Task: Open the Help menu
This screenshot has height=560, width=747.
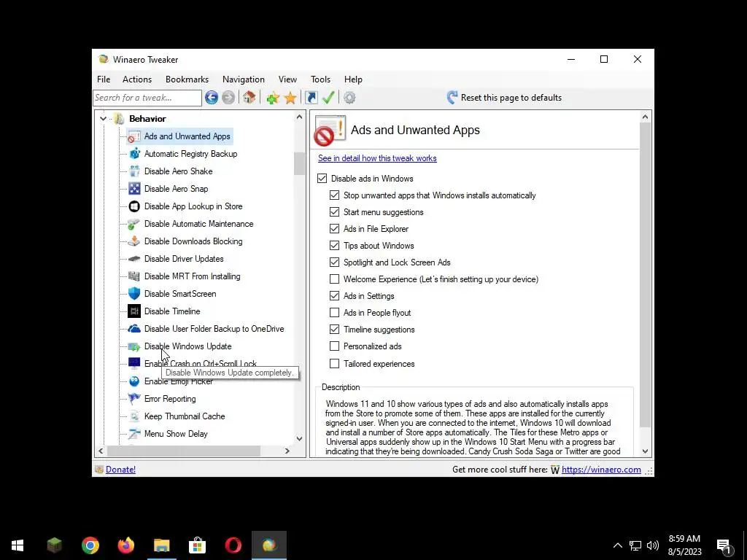Action: (x=353, y=79)
